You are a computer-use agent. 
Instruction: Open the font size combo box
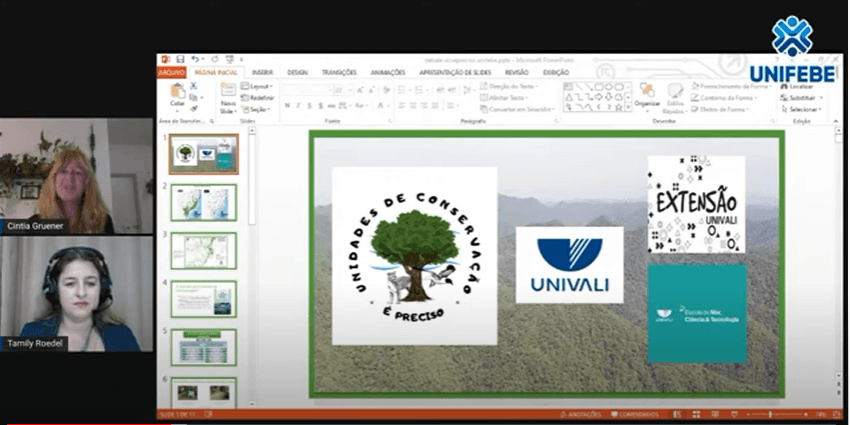[343, 90]
